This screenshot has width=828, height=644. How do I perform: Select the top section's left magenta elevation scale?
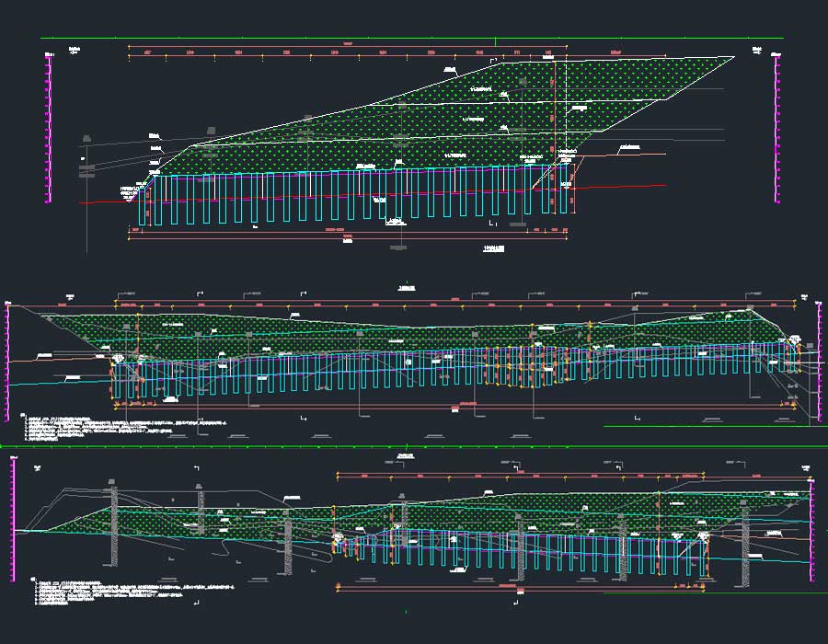tap(48, 129)
